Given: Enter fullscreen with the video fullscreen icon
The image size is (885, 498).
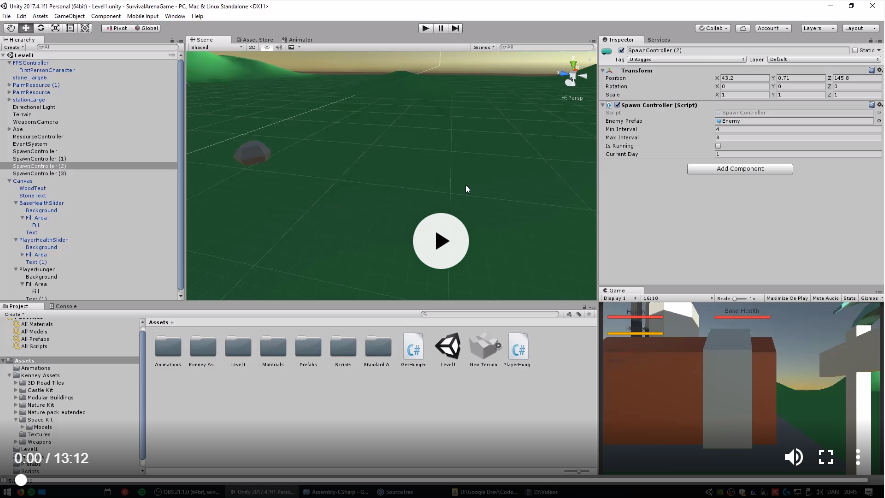Looking at the screenshot, I should coord(826,457).
